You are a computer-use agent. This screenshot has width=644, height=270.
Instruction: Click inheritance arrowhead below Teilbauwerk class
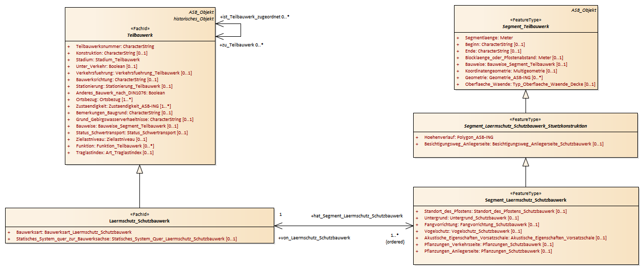pyautogui.click(x=139, y=169)
